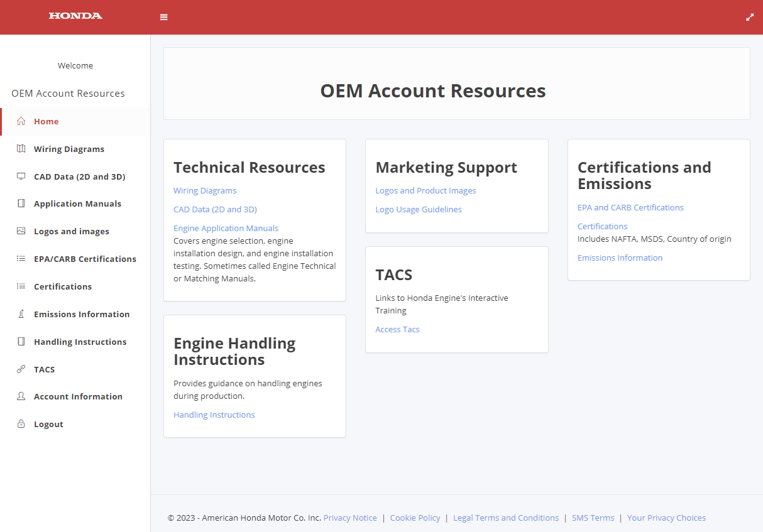Click the Certifications and Emissions card heading
This screenshot has height=532, width=763.
pos(644,176)
